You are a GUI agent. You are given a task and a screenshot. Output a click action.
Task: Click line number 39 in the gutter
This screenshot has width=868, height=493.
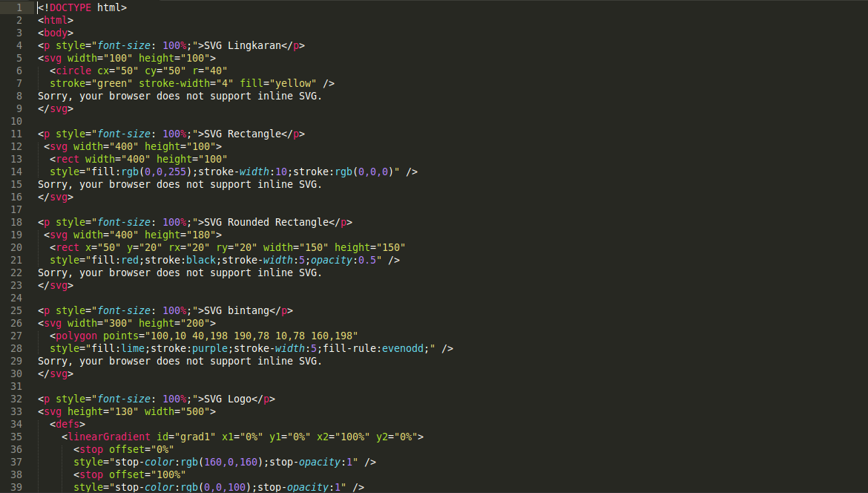tap(16, 487)
